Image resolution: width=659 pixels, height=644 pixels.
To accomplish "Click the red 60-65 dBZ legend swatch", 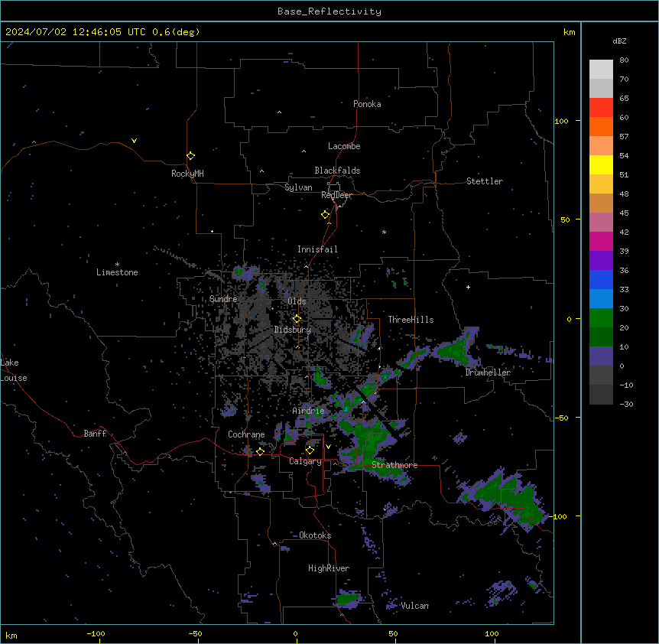I will coord(601,108).
